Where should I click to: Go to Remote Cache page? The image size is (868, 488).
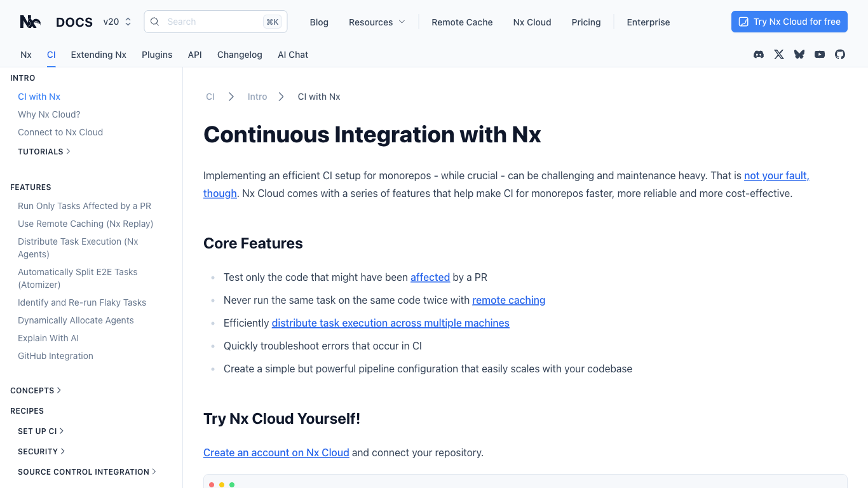[462, 22]
